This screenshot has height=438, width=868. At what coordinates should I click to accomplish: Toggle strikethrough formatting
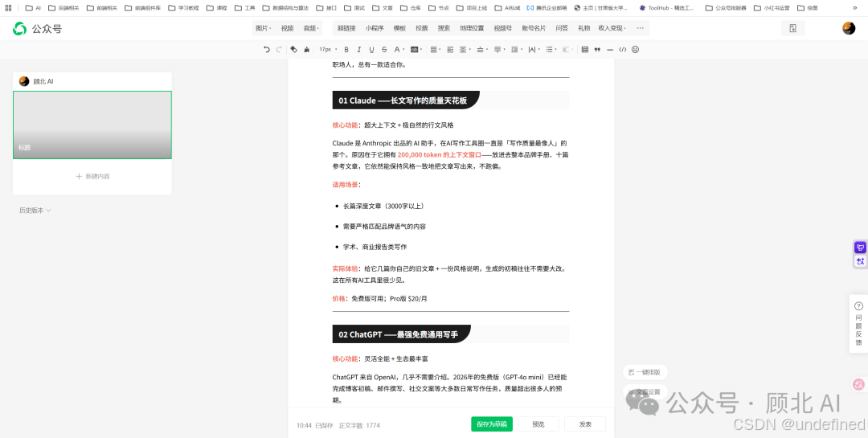(x=384, y=49)
